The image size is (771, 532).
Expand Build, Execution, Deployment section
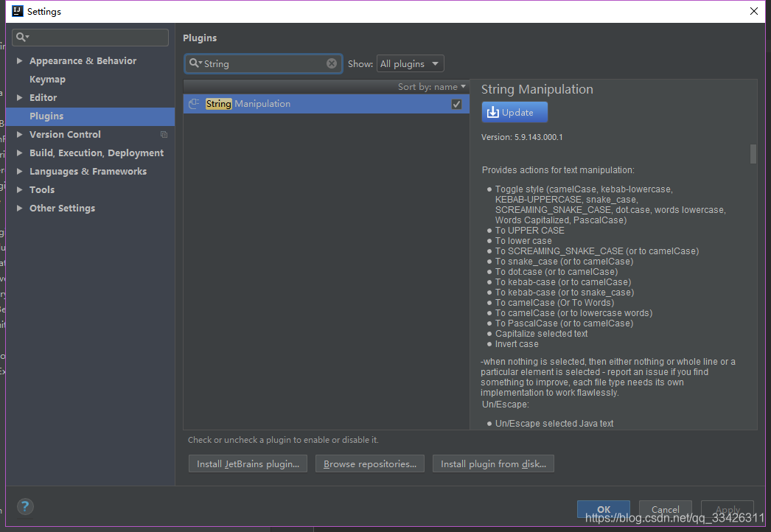click(20, 153)
